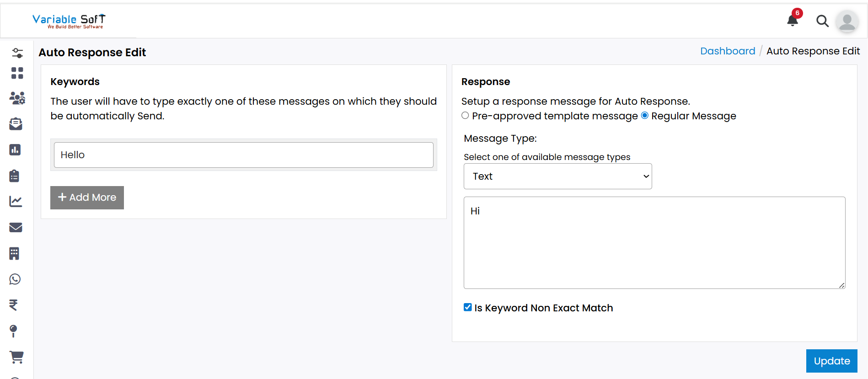868x379 pixels.
Task: Open the line chart icon in sidebar
Action: click(x=16, y=202)
